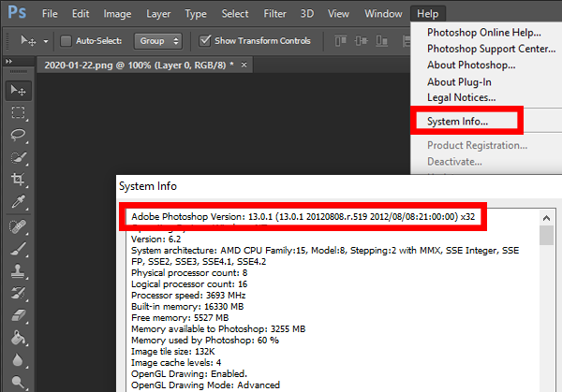Select the 2020-01-22.png document tab
The width and height of the screenshot is (562, 392).
(139, 65)
